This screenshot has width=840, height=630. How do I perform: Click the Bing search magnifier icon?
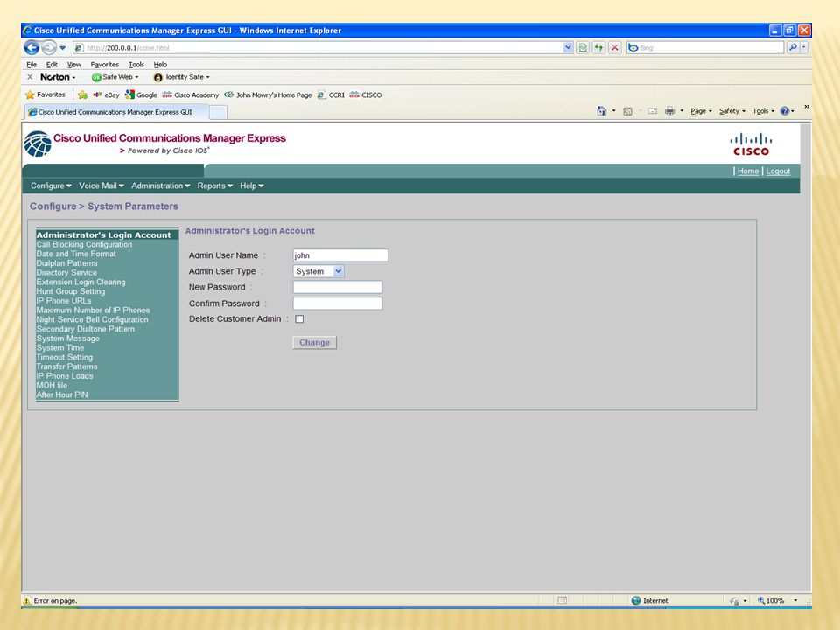pyautogui.click(x=793, y=47)
